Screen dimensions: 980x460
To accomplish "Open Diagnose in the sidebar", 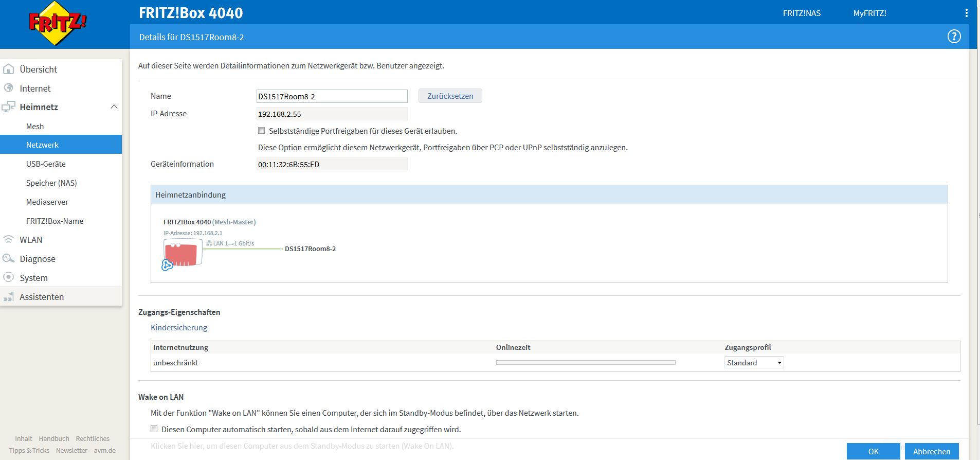I will click(x=38, y=259).
